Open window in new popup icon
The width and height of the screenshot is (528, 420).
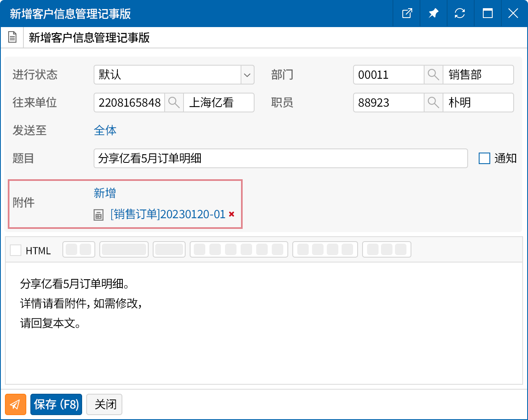pyautogui.click(x=407, y=14)
